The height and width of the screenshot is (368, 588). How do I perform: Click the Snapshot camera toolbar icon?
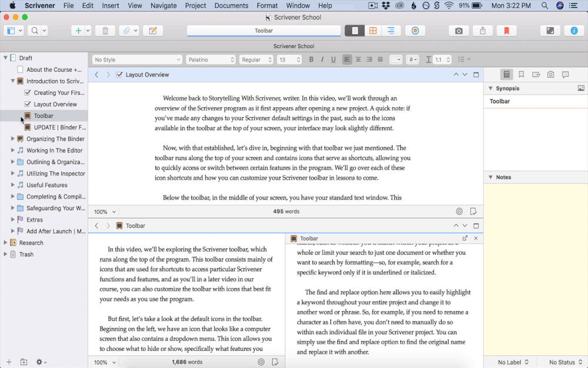tap(459, 31)
